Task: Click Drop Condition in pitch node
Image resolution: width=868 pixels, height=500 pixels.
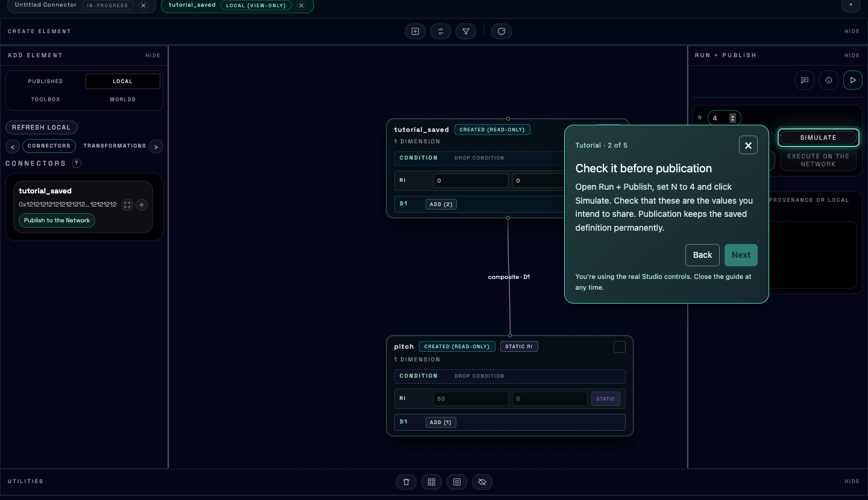Action: click(x=479, y=376)
